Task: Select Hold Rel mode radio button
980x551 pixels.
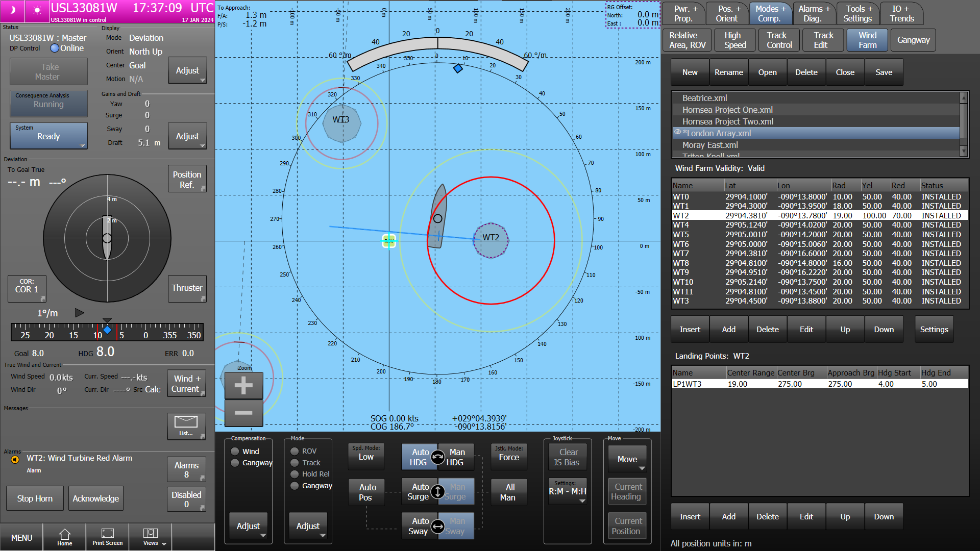Action: click(x=295, y=474)
